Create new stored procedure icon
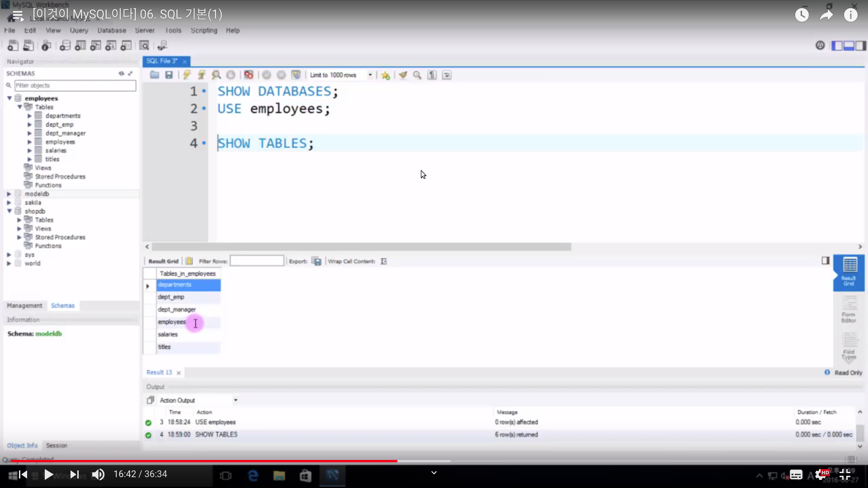The image size is (868, 488). [111, 46]
